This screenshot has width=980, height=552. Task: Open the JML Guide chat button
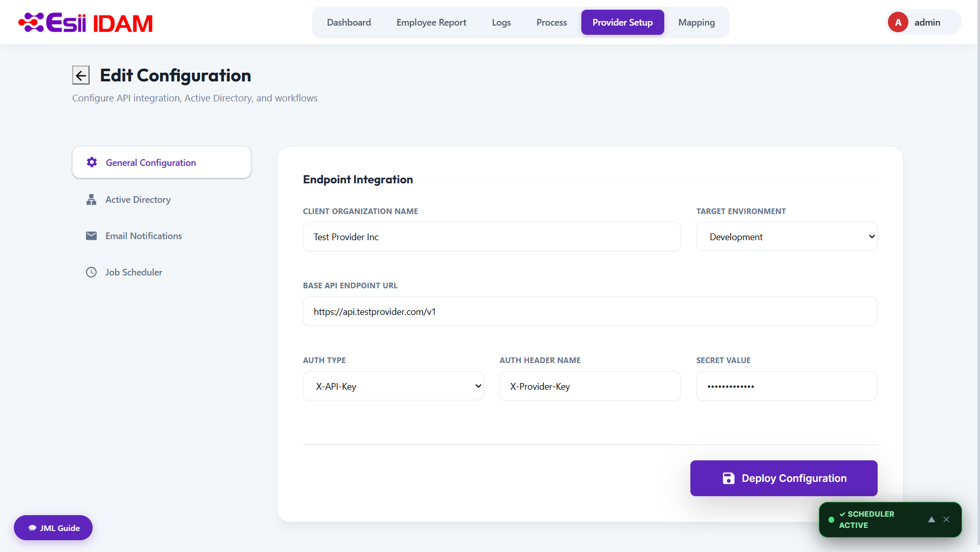(53, 528)
